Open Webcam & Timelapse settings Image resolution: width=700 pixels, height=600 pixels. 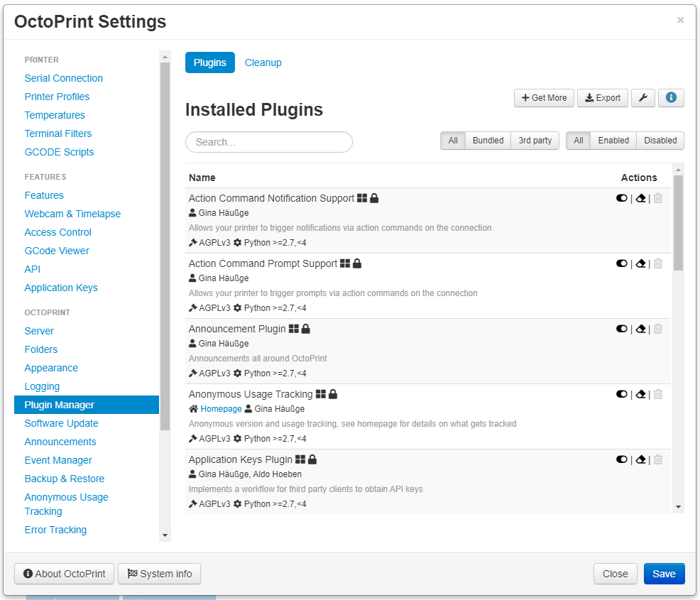point(72,214)
